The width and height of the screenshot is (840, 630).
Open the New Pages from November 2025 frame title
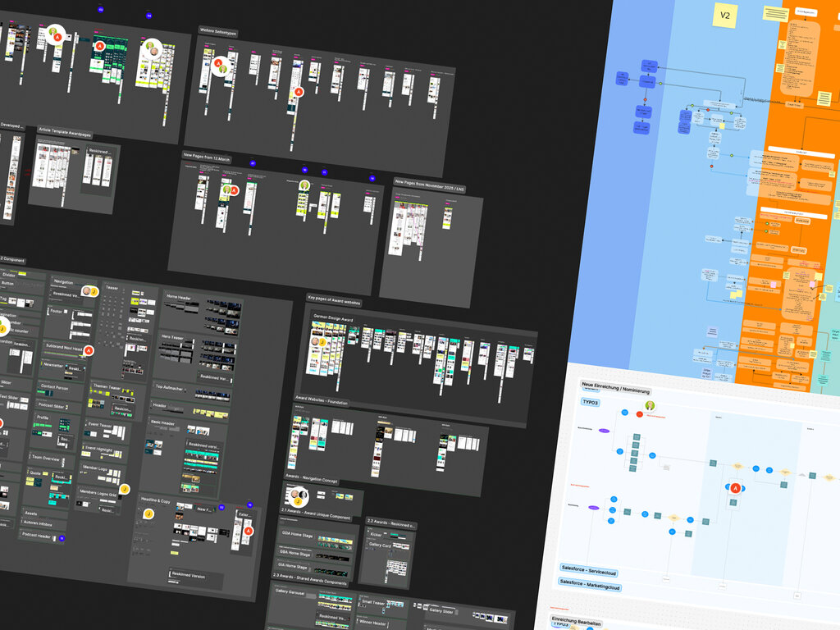(431, 182)
